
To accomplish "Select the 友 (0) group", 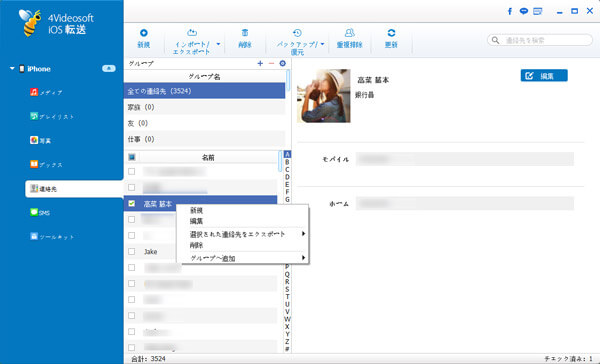I will click(204, 123).
